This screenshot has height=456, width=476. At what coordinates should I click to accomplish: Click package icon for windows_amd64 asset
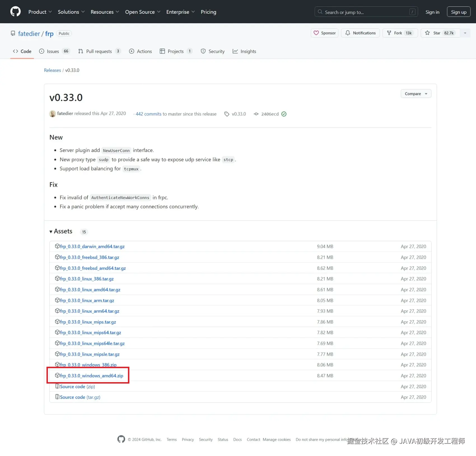pyautogui.click(x=57, y=375)
